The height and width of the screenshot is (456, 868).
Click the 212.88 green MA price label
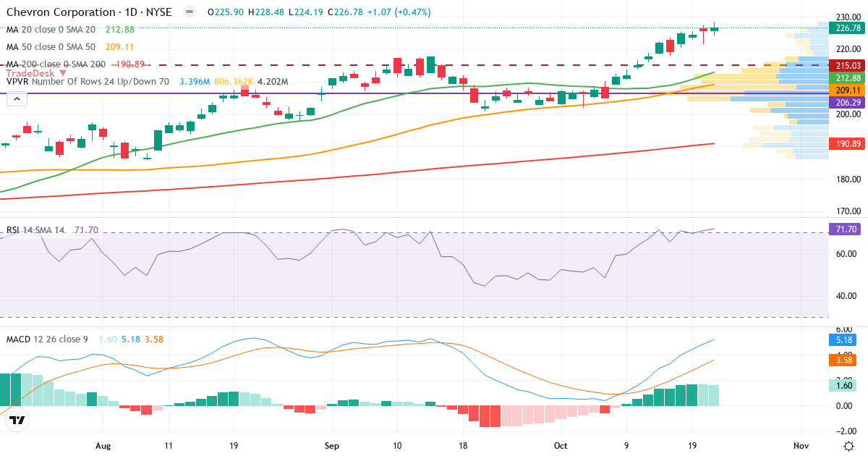click(848, 77)
